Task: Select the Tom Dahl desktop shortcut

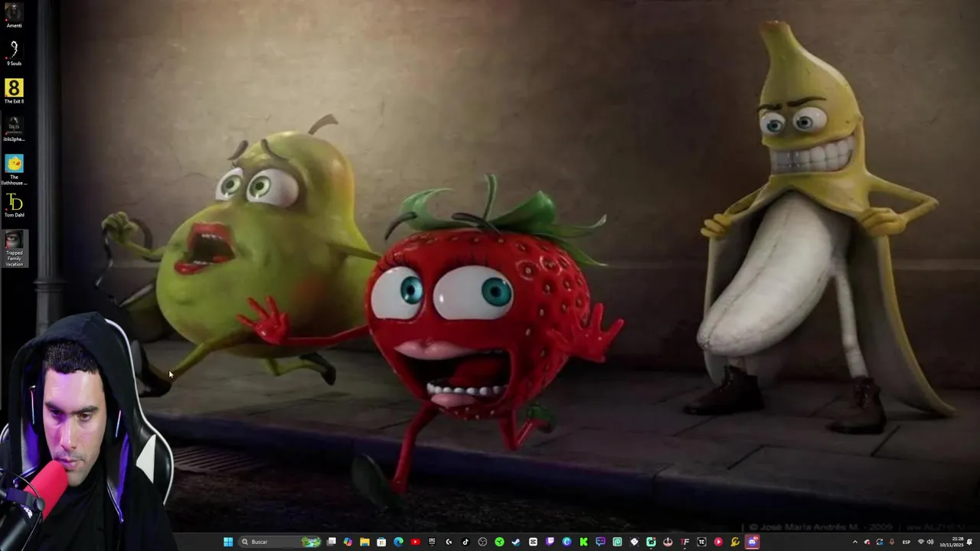Action: [14, 205]
